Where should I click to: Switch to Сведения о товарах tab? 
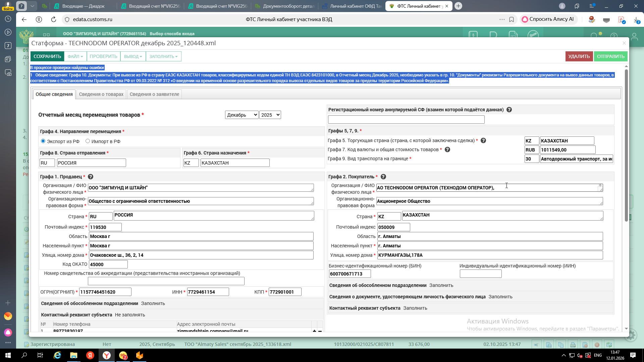tap(101, 94)
